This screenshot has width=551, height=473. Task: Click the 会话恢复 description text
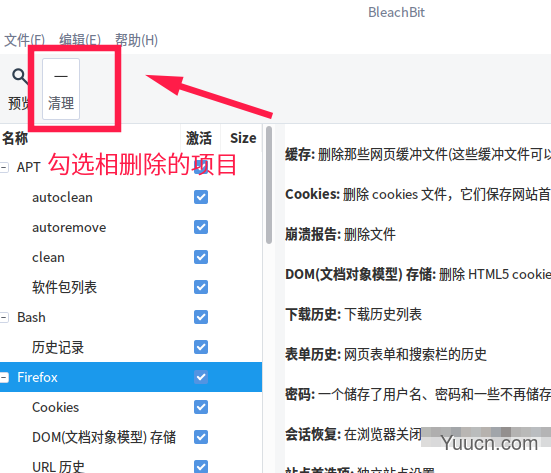click(353, 435)
